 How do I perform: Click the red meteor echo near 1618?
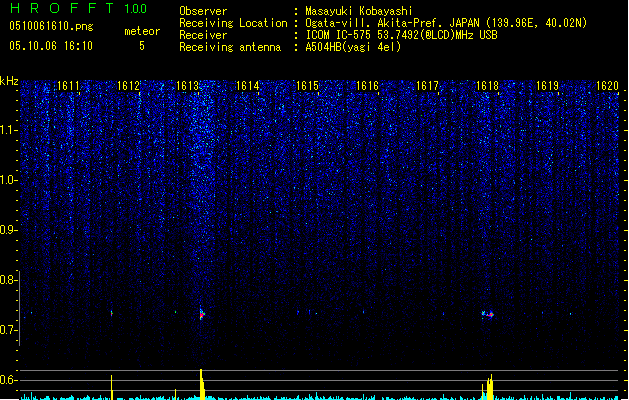[490, 315]
